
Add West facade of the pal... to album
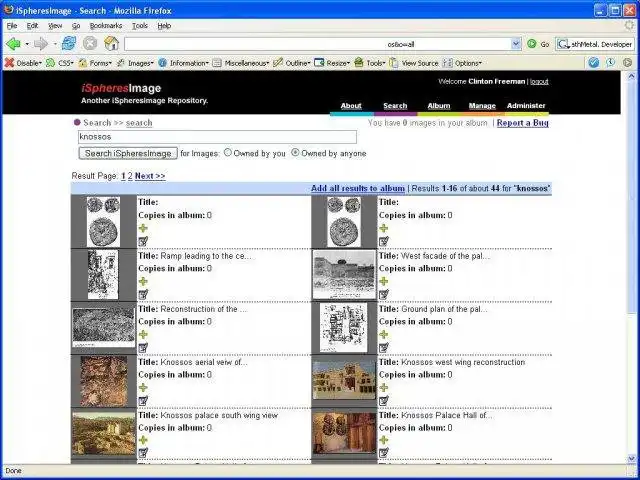click(x=383, y=281)
